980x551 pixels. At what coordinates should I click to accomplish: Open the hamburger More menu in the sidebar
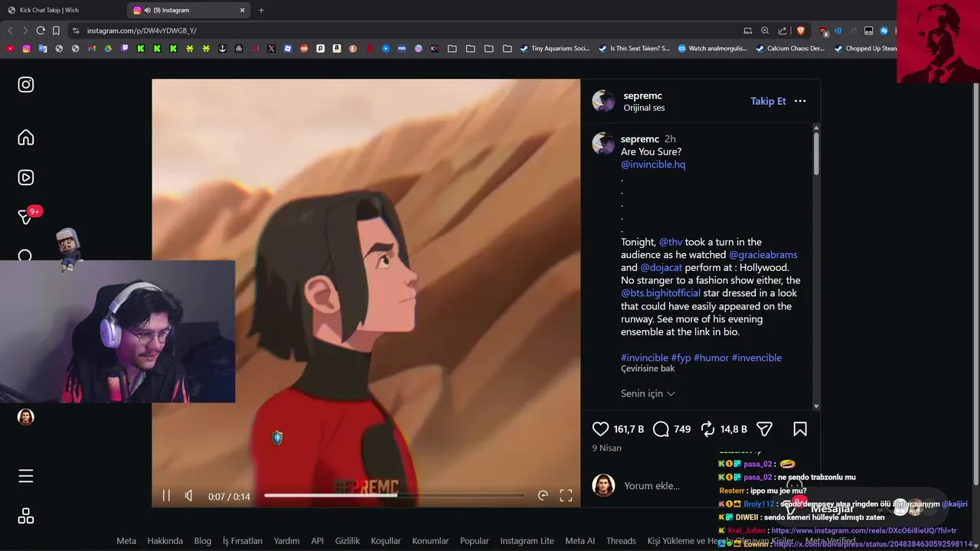coord(26,476)
